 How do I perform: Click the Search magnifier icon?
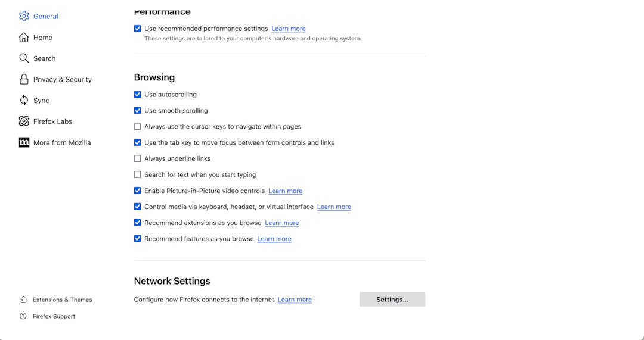24,58
